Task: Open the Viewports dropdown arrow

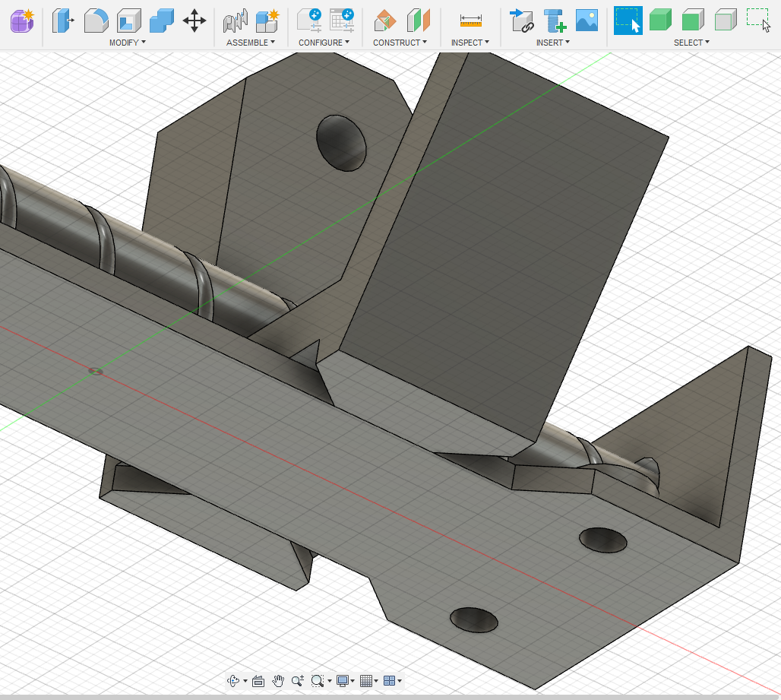Action: (400, 681)
